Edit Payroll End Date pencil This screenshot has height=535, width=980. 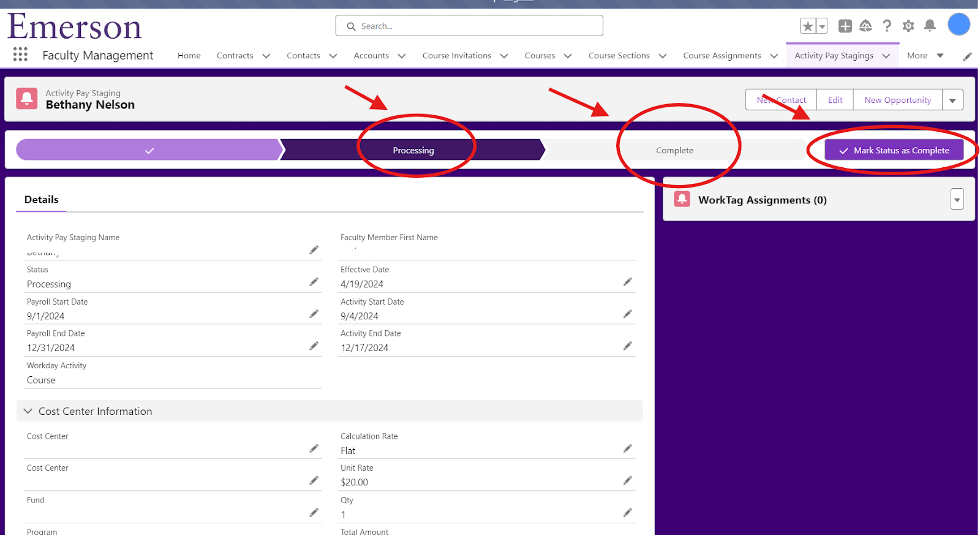[x=314, y=346]
